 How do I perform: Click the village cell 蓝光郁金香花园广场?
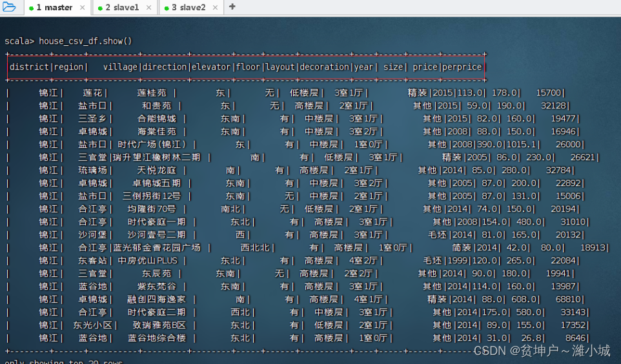tap(156, 248)
